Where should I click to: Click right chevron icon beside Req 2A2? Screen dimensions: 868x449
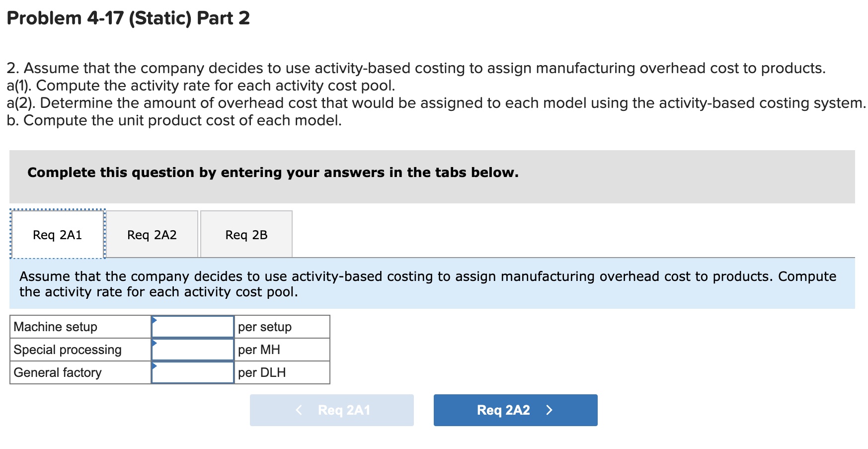(x=549, y=410)
